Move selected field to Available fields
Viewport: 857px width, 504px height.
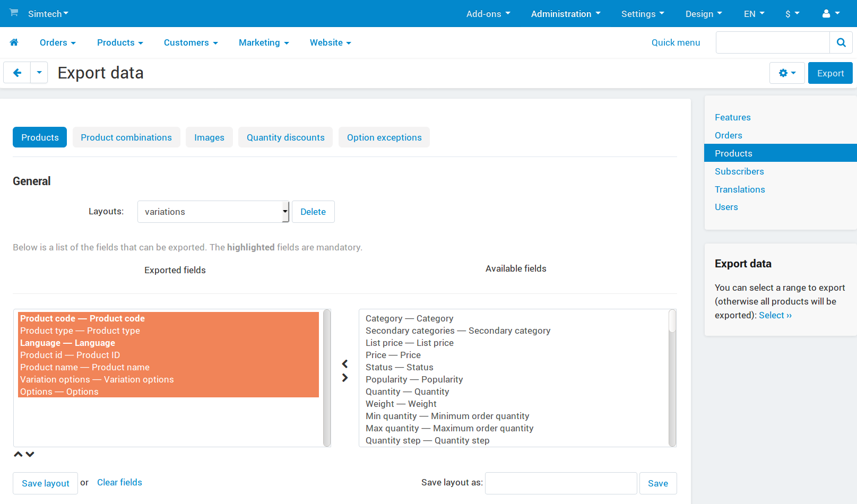pyautogui.click(x=345, y=378)
